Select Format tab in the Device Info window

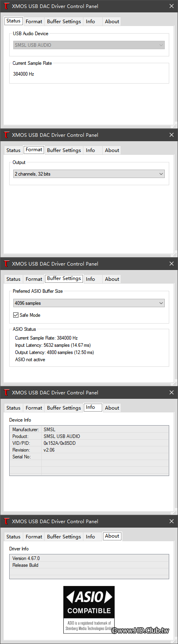34,408
